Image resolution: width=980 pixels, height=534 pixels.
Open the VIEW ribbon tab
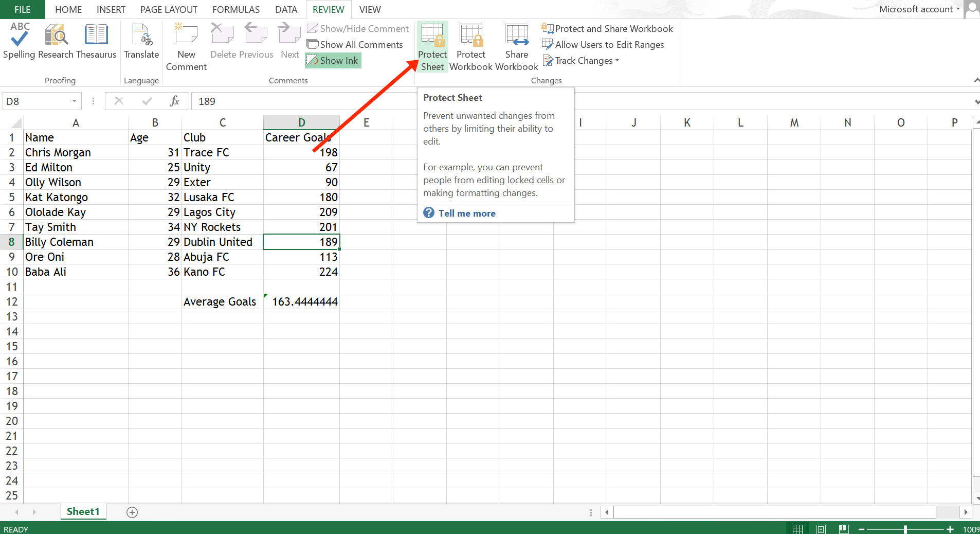coord(369,9)
